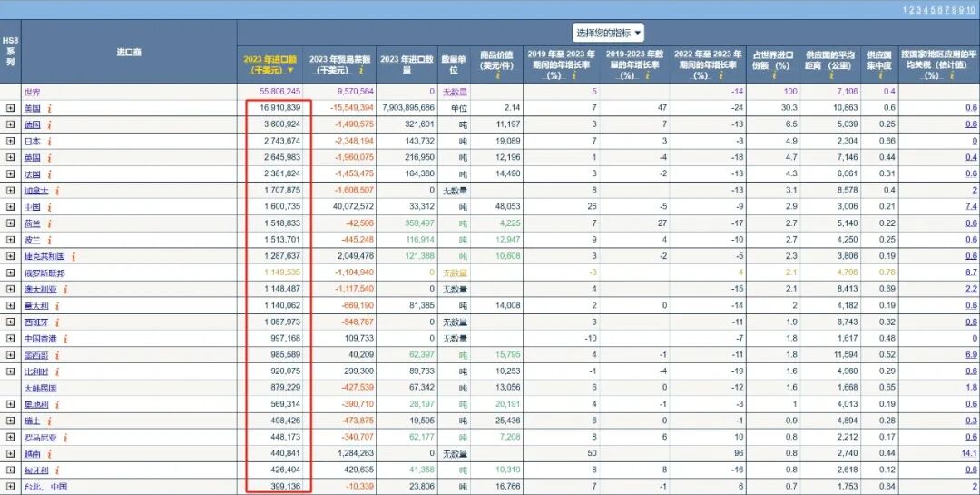The width and height of the screenshot is (980, 495).
Task: Open tariff value 8.7 in 俄罗斯联邦 row
Action: point(971,272)
